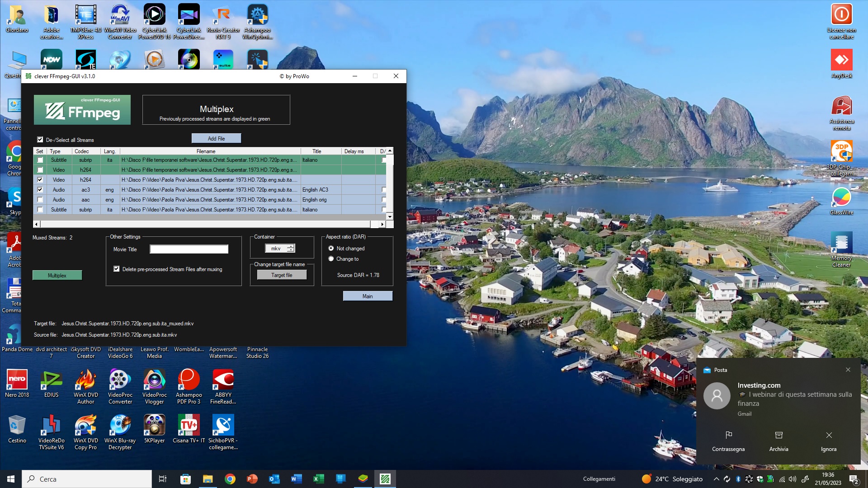This screenshot has width=868, height=488.
Task: Show hidden system tray icons
Action: point(716,479)
